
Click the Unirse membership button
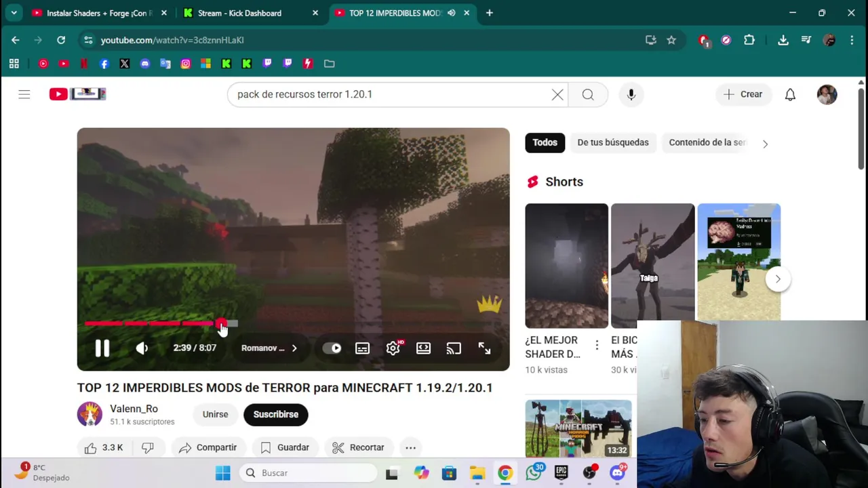[216, 414]
